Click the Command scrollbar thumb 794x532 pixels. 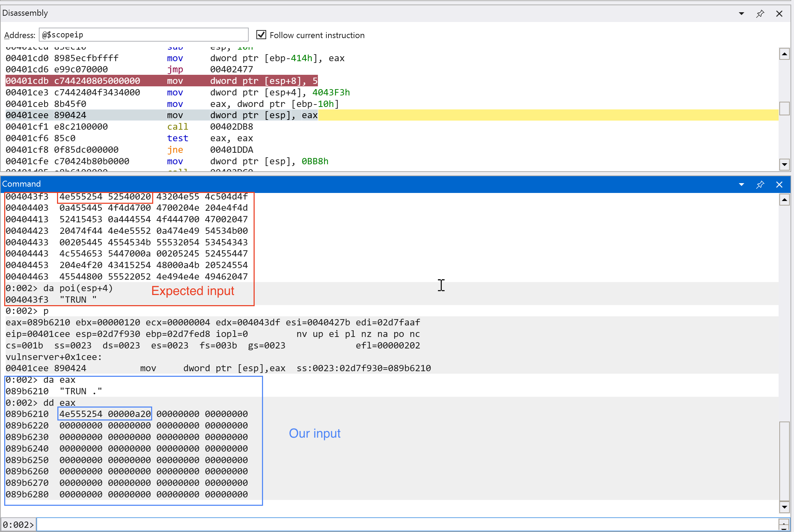tap(784, 461)
